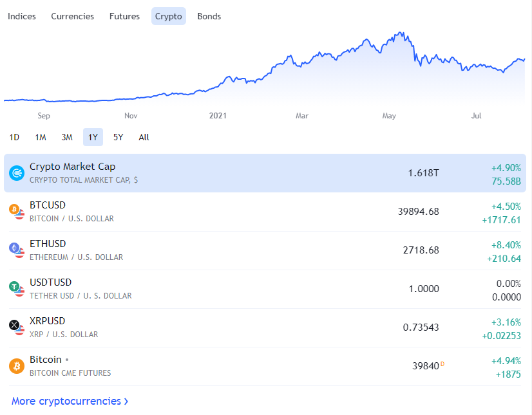Image resolution: width=532 pixels, height=415 pixels.
Task: Click the Bitcoin futures symbol name
Action: click(46, 360)
